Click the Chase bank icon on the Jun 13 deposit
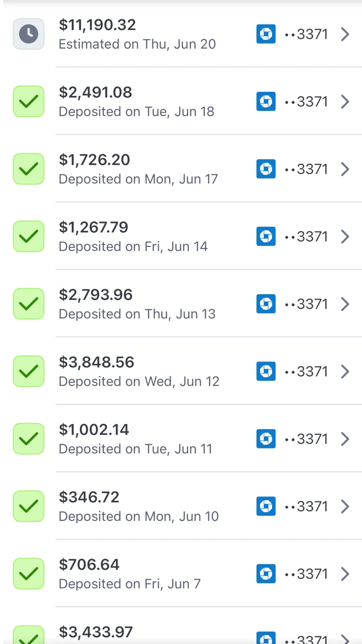This screenshot has height=644, width=362. [266, 304]
